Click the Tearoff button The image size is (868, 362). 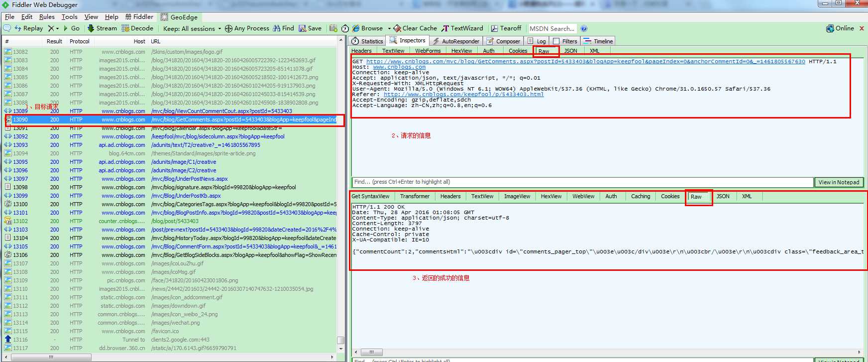[x=506, y=28]
